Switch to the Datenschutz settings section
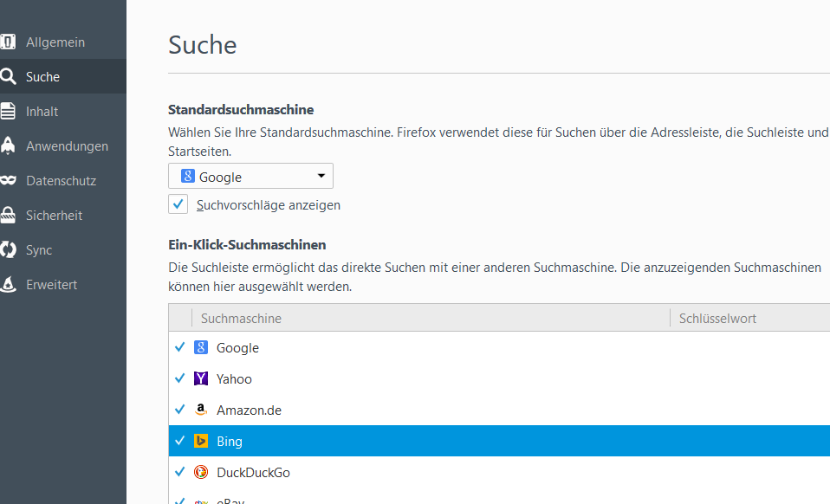 [x=61, y=181]
